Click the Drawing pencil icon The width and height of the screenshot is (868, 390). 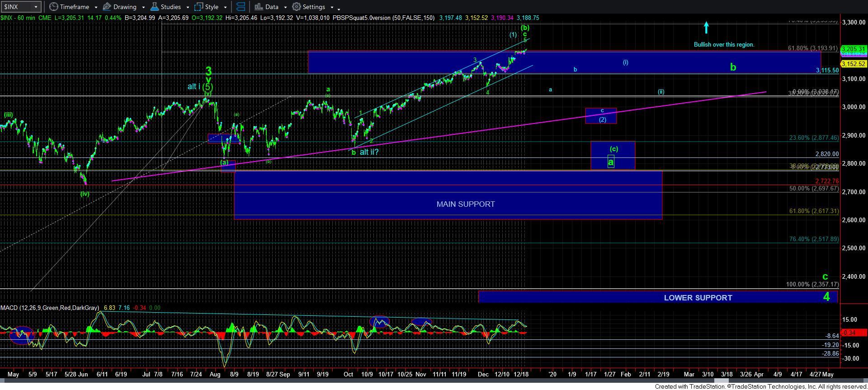point(107,7)
